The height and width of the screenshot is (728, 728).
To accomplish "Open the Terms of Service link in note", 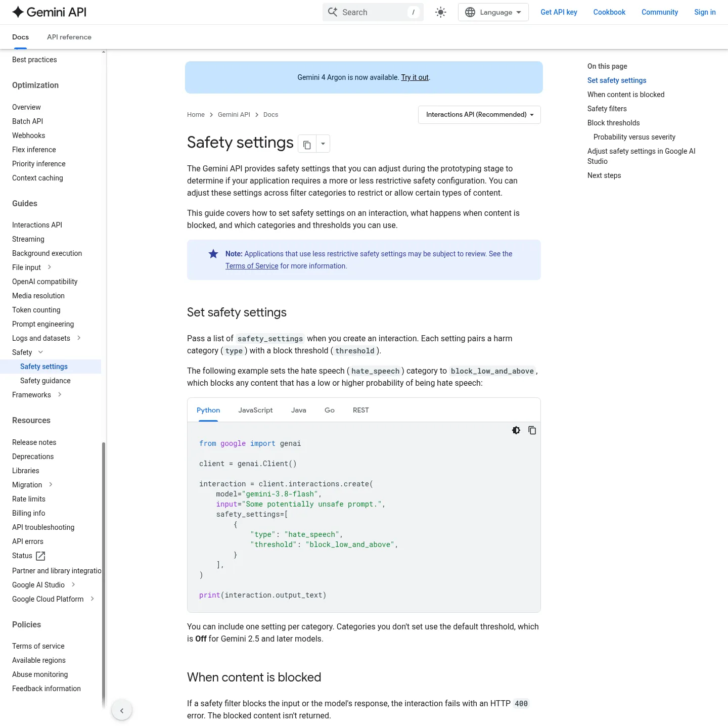I will point(252,266).
